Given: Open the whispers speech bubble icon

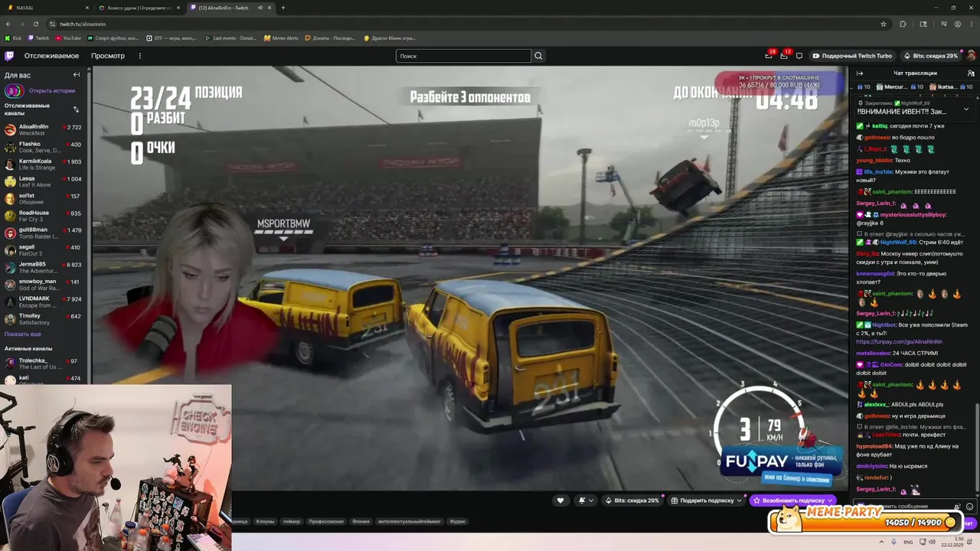Looking at the screenshot, I should pos(799,56).
